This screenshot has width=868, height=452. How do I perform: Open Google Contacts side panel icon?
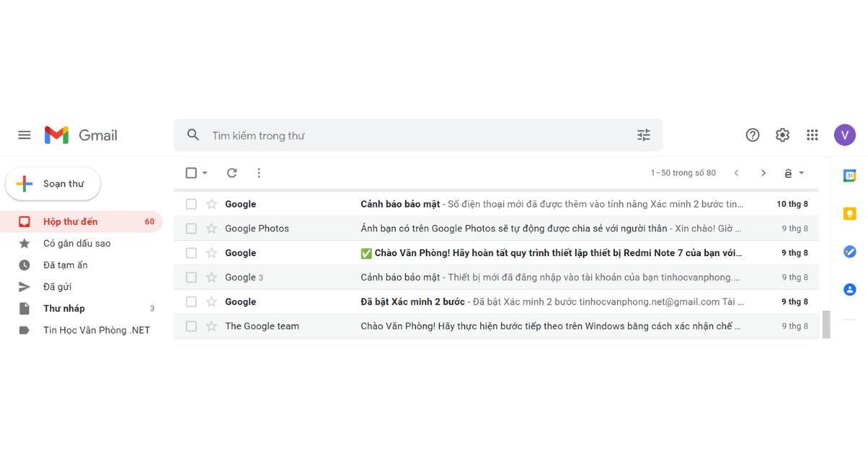coord(850,289)
